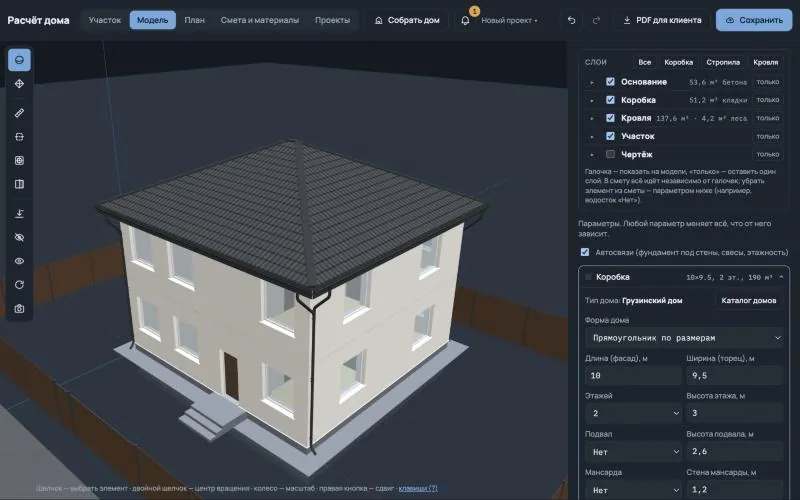Show only Кровля layer via только
This screenshot has width=800, height=500.
[x=767, y=118]
